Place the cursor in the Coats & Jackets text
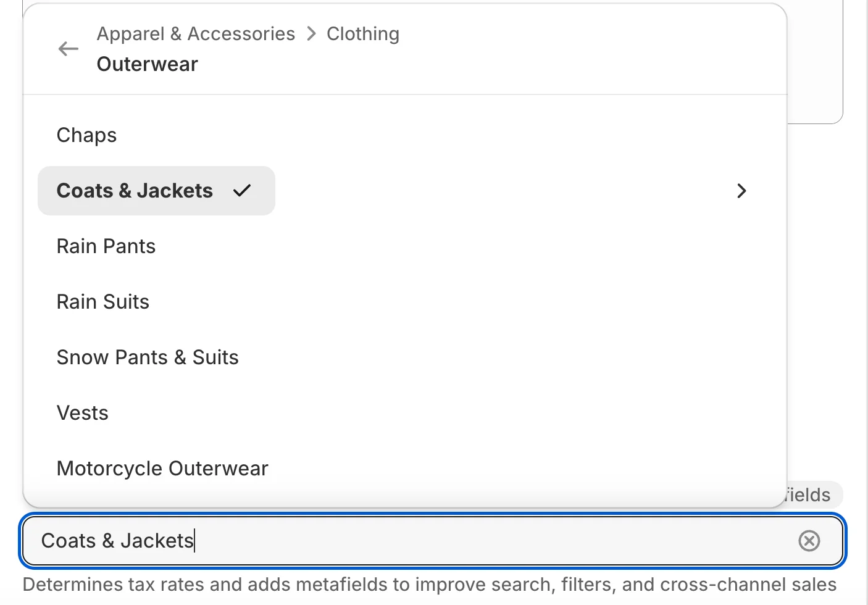Screen dimensions: 868x605 click(x=117, y=541)
